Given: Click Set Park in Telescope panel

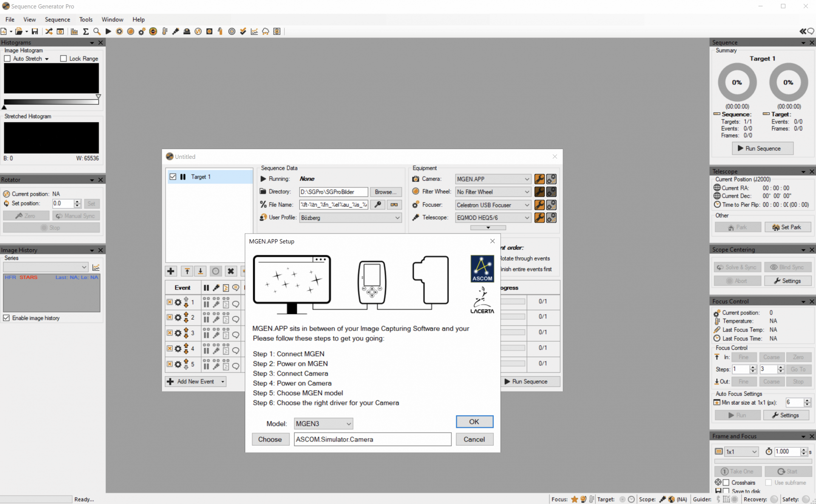Looking at the screenshot, I should click(788, 227).
